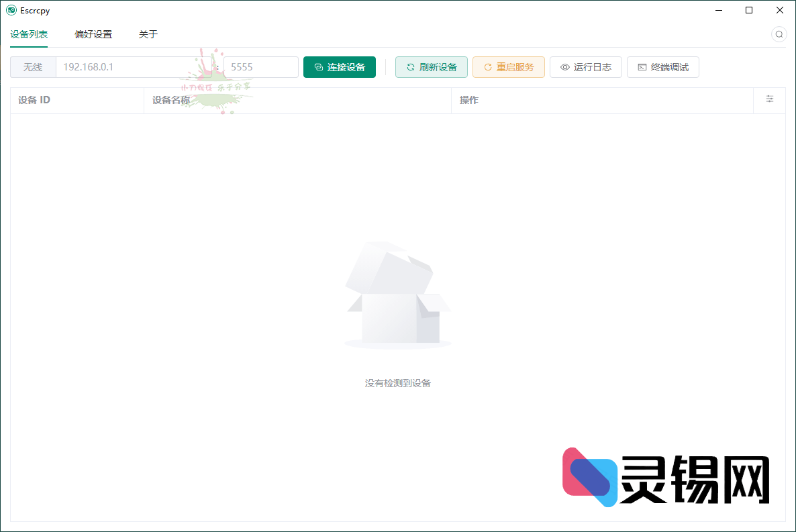Click the empty box illustration

coord(397,295)
